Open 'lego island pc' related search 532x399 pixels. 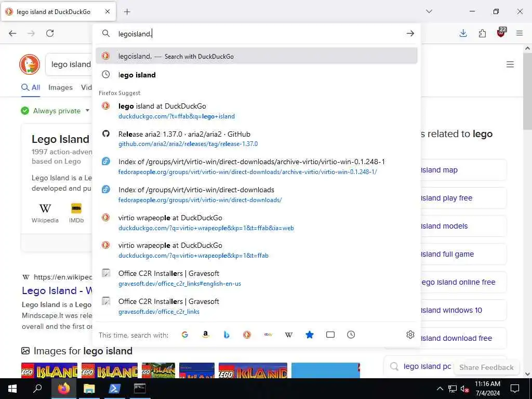[x=427, y=366]
